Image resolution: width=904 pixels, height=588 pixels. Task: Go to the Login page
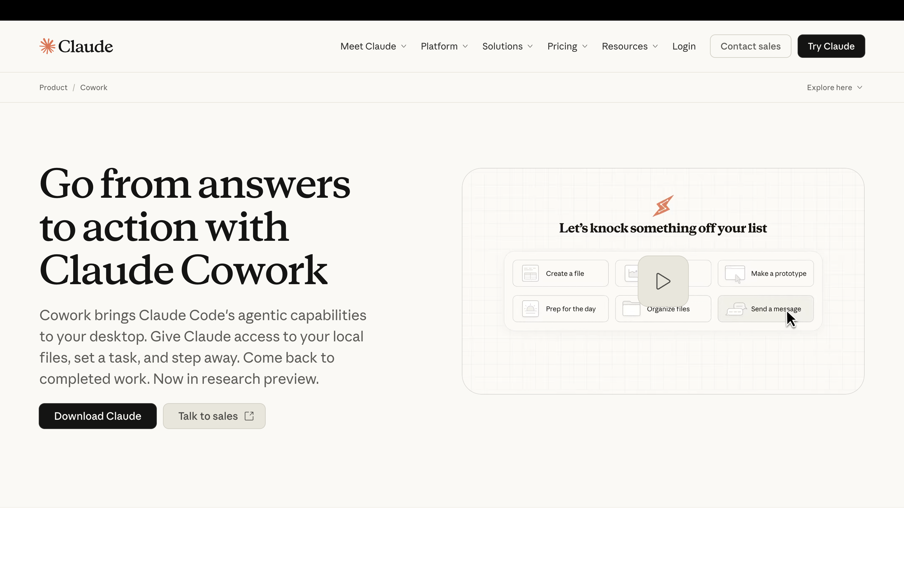click(x=684, y=46)
